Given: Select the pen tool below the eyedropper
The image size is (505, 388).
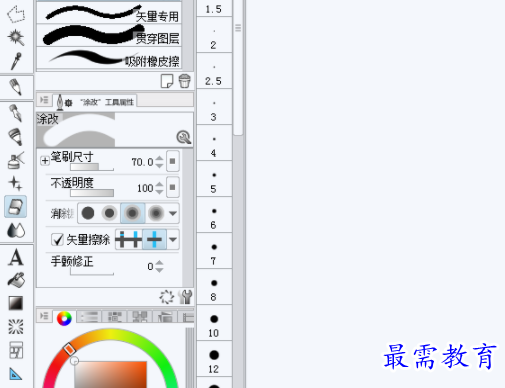Looking at the screenshot, I should click(x=16, y=87).
